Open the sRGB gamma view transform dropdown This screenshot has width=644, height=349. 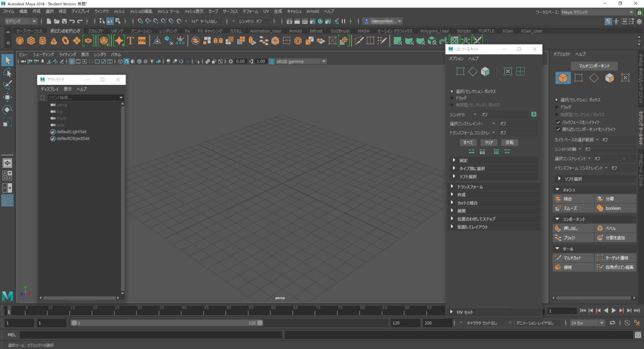point(301,62)
